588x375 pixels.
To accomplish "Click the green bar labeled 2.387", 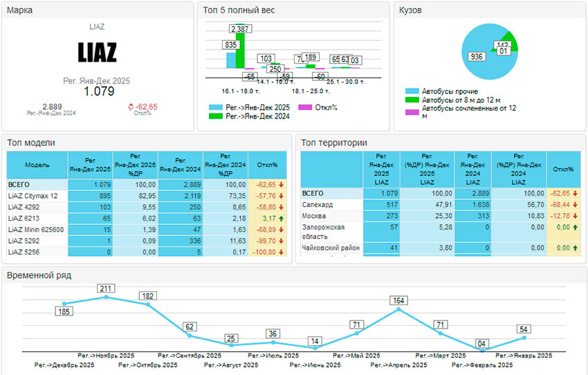I will click(x=240, y=50).
